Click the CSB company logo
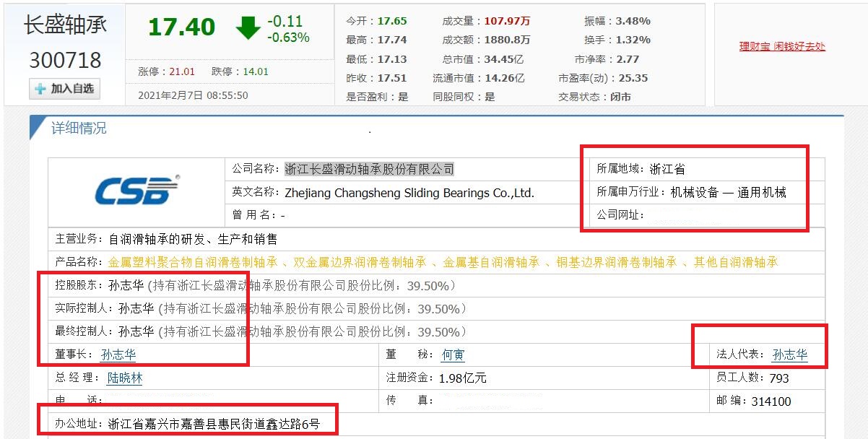The width and height of the screenshot is (868, 439). [x=137, y=189]
